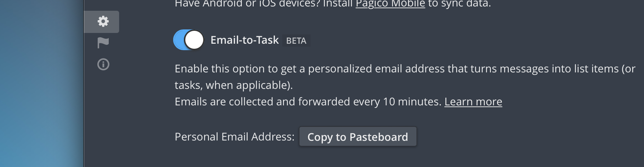
Task: Click the word "Install" before Pagico Mobile
Action: point(338,4)
